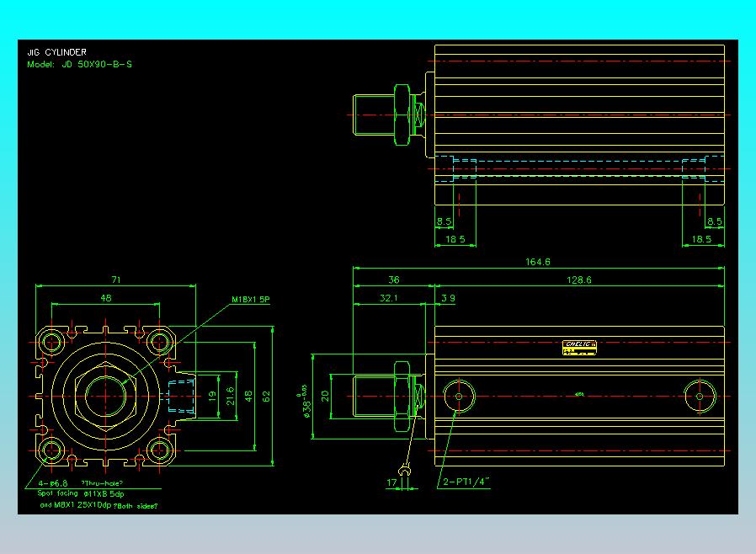Click the M8X1.25X10dp Both sides note
This screenshot has height=554, width=756.
(98, 505)
